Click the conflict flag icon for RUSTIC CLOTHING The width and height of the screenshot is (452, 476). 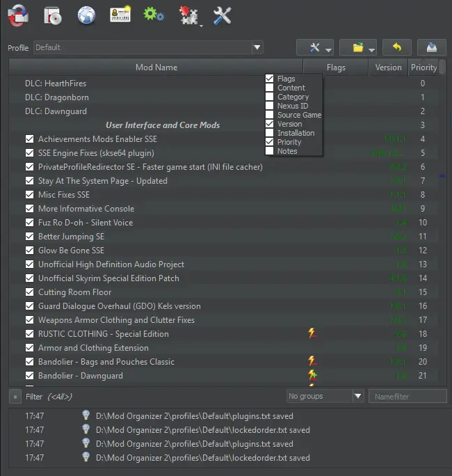tap(312, 333)
